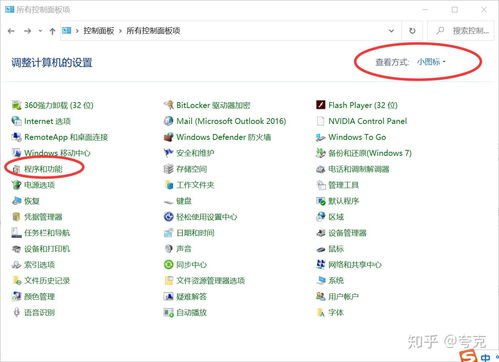Image resolution: width=499 pixels, height=362 pixels.
Task: Open the 默认程序 link
Action: 343,201
